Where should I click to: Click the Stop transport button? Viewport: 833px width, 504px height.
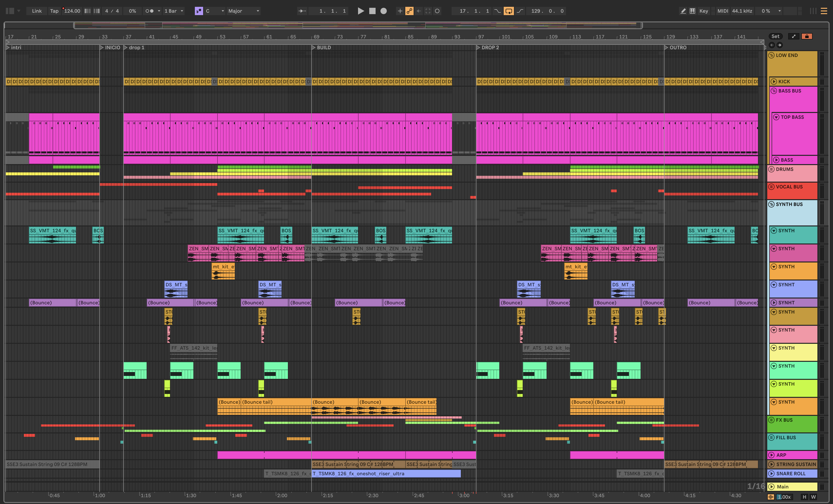[372, 11]
